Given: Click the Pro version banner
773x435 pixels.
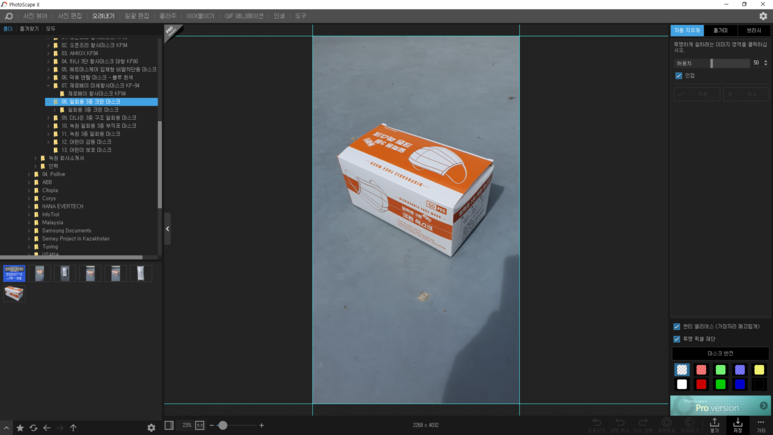Looking at the screenshot, I should tap(720, 406).
